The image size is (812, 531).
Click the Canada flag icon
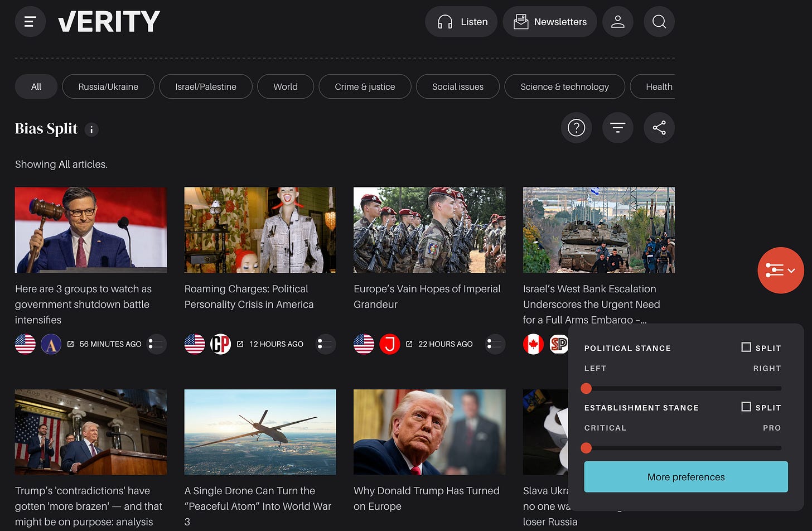coord(533,344)
